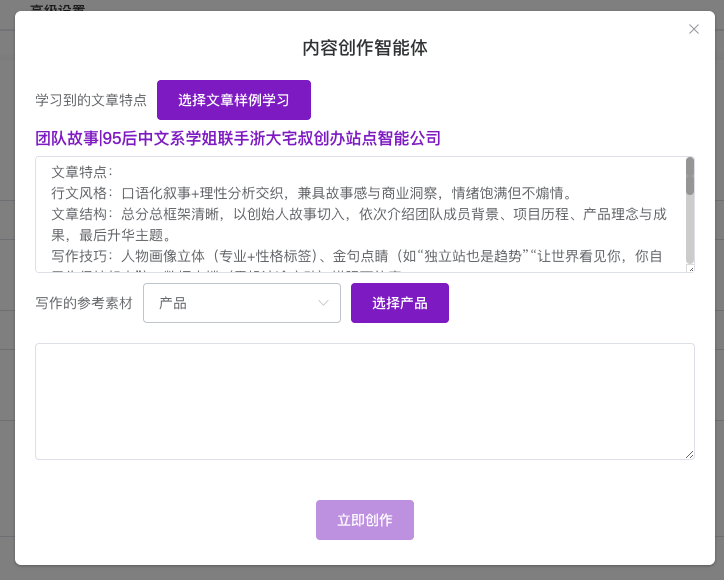The image size is (724, 580).
Task: Click 高级设置 text behind the dialog
Action: (x=57, y=7)
